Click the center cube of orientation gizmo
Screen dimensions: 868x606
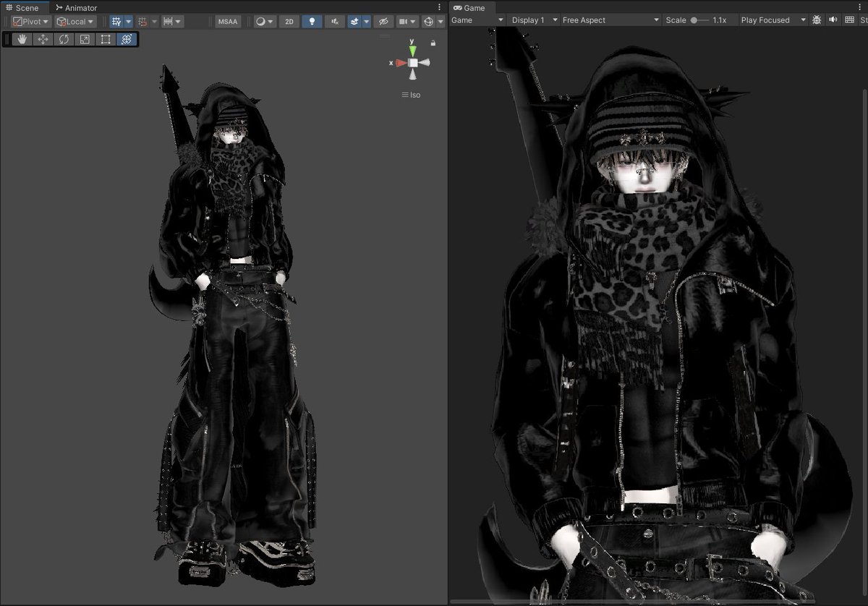(412, 63)
